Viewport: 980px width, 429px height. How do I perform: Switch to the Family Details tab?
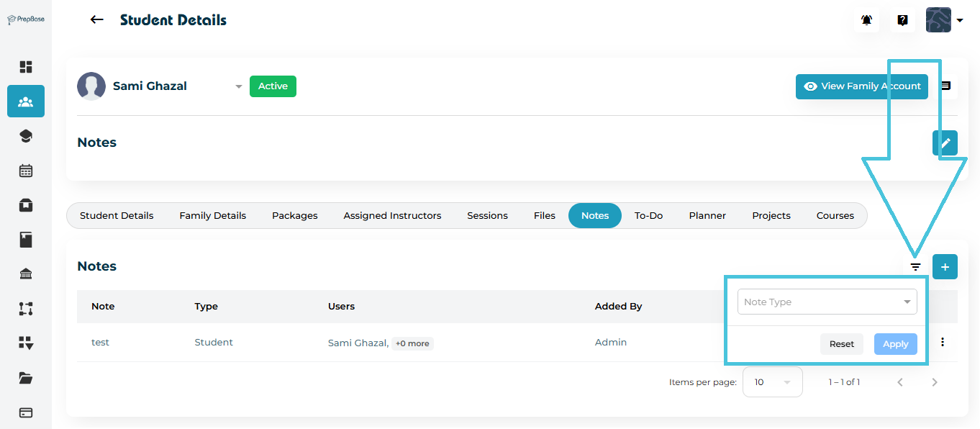click(212, 216)
